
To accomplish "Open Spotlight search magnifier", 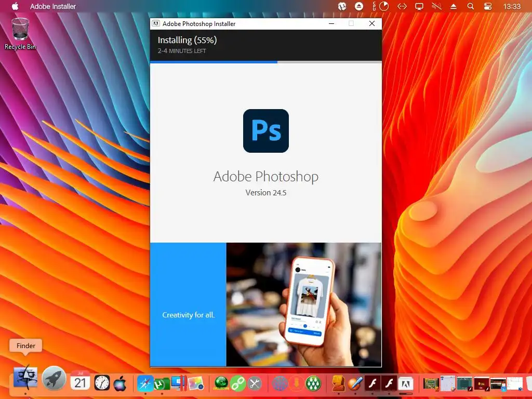I will point(471,6).
